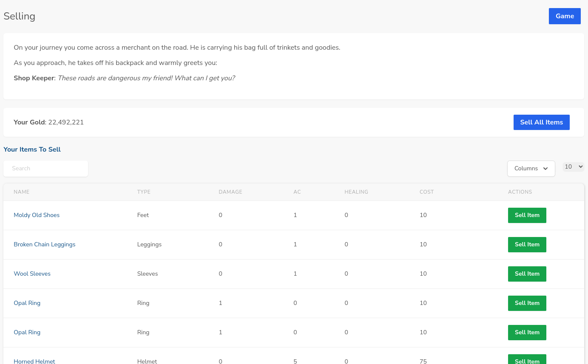
Task: Open the Columns dropdown
Action: [x=531, y=169]
